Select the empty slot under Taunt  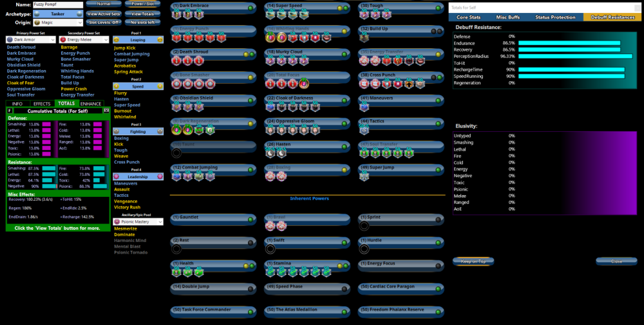tap(176, 153)
